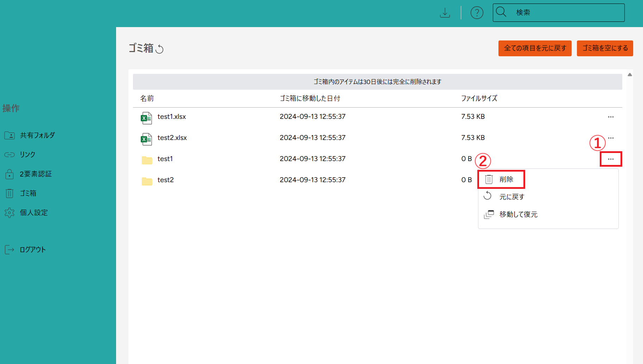
Task: Click shared folder icon in sidebar
Action: 9,135
